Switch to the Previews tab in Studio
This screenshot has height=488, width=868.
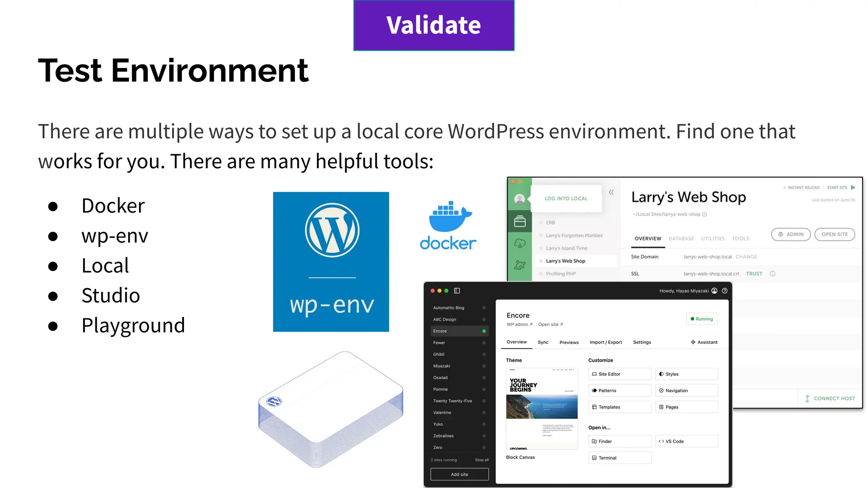pyautogui.click(x=569, y=342)
